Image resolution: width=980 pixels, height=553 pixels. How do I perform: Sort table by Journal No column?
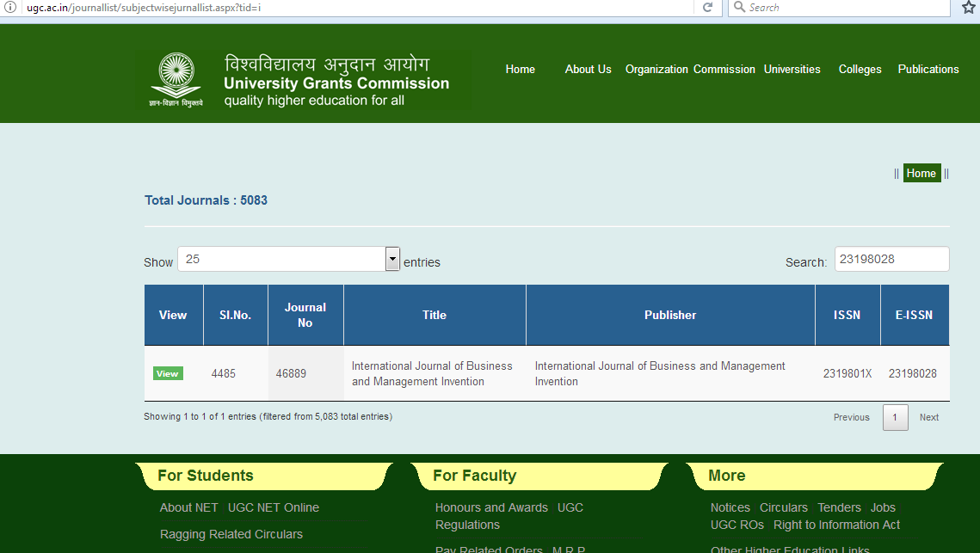point(305,315)
